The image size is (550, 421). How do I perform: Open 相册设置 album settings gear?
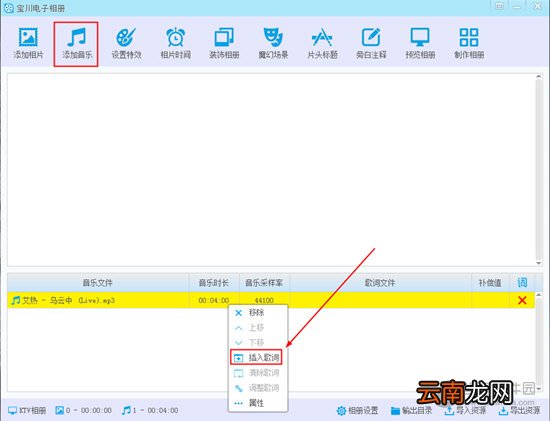point(357,410)
